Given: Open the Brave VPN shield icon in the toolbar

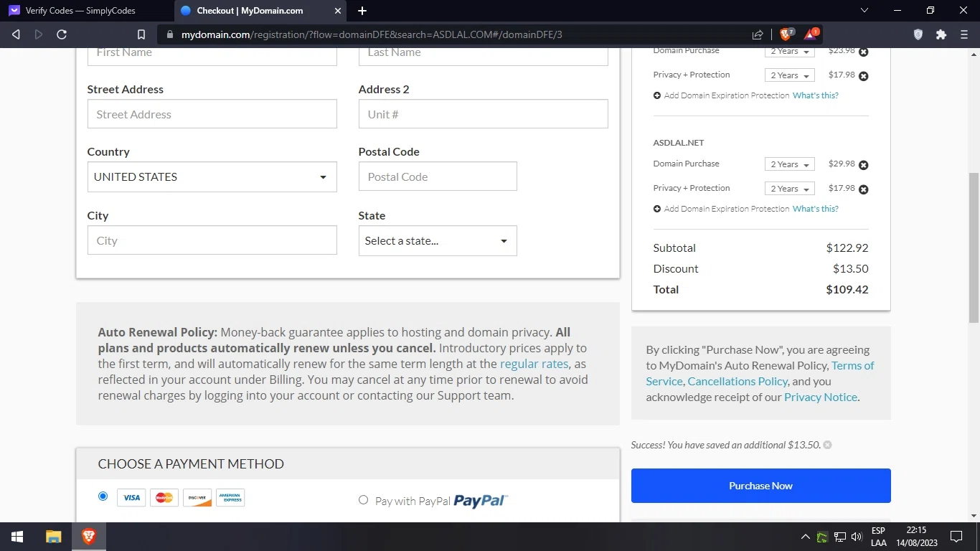Looking at the screenshot, I should coord(918,34).
